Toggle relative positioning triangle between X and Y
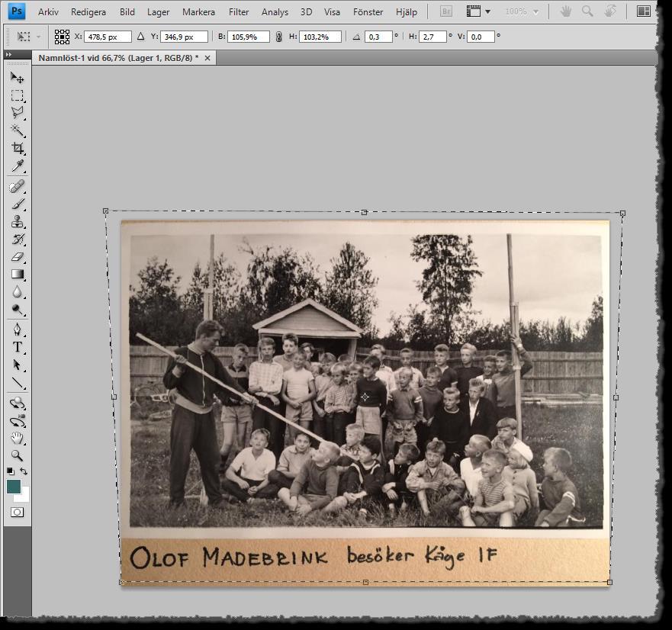The width and height of the screenshot is (672, 630). (140, 37)
